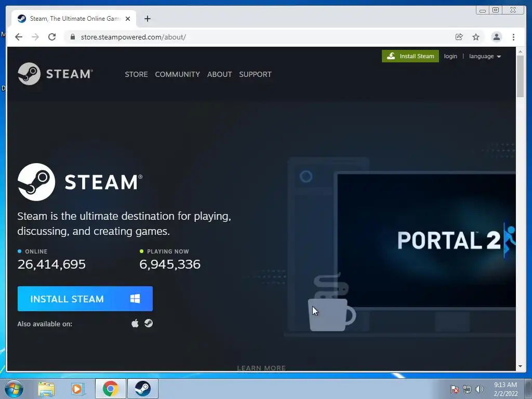The image size is (532, 399).
Task: Click the online count 26,414,695
Action: (51, 264)
